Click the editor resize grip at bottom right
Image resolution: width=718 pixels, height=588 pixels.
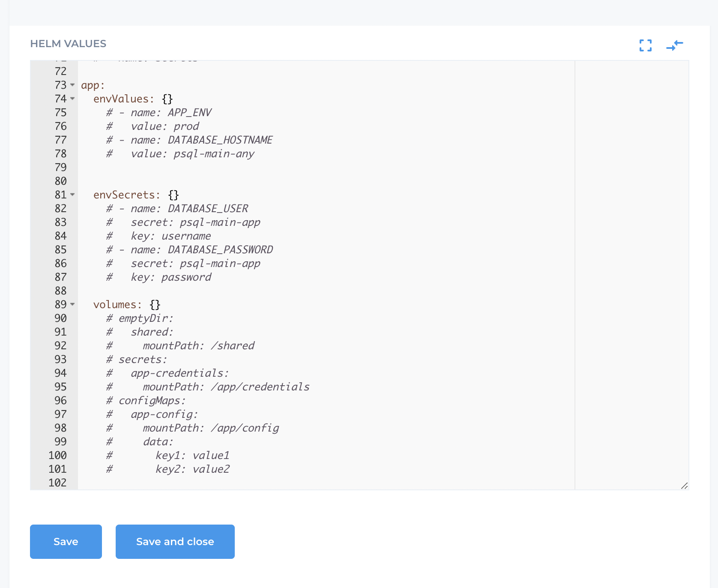(684, 486)
